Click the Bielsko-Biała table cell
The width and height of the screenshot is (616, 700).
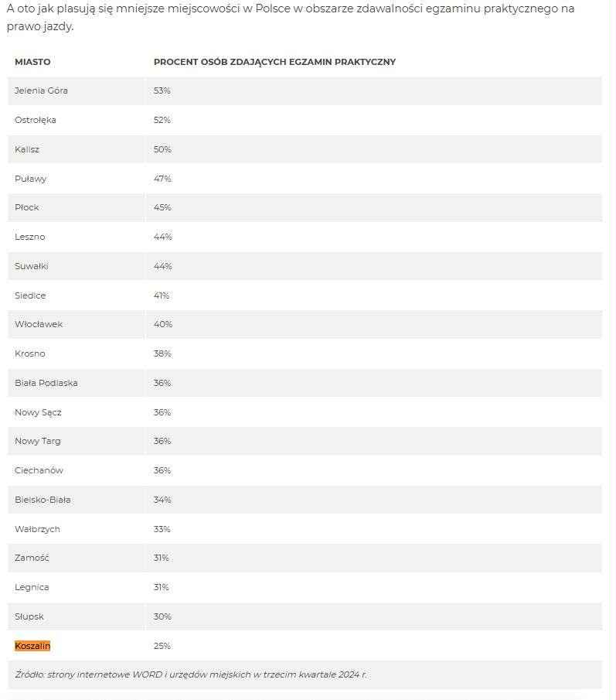(x=43, y=500)
